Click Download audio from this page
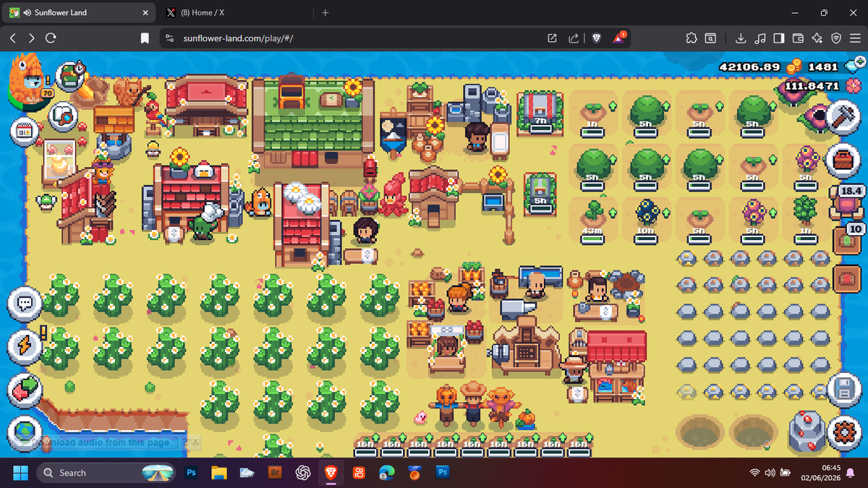The width and height of the screenshot is (868, 488). coord(101,442)
